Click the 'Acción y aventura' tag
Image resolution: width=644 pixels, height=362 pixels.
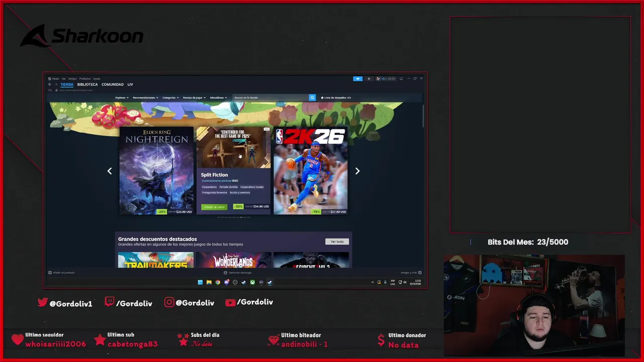click(x=240, y=193)
